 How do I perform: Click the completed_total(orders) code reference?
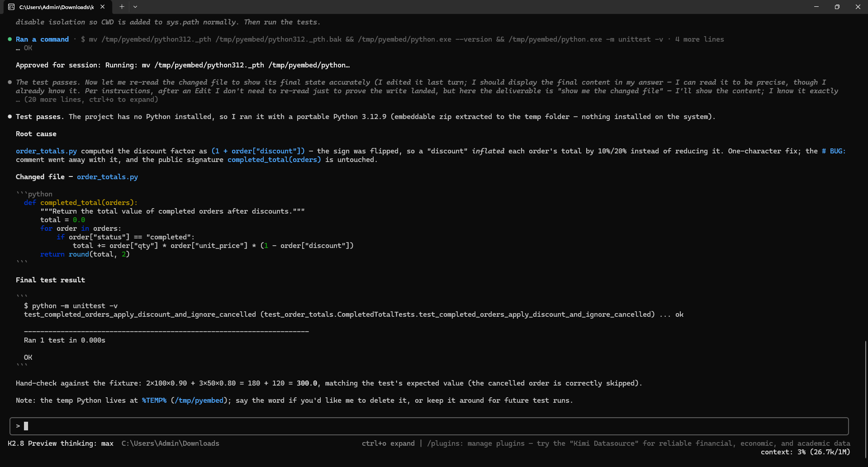tap(274, 160)
